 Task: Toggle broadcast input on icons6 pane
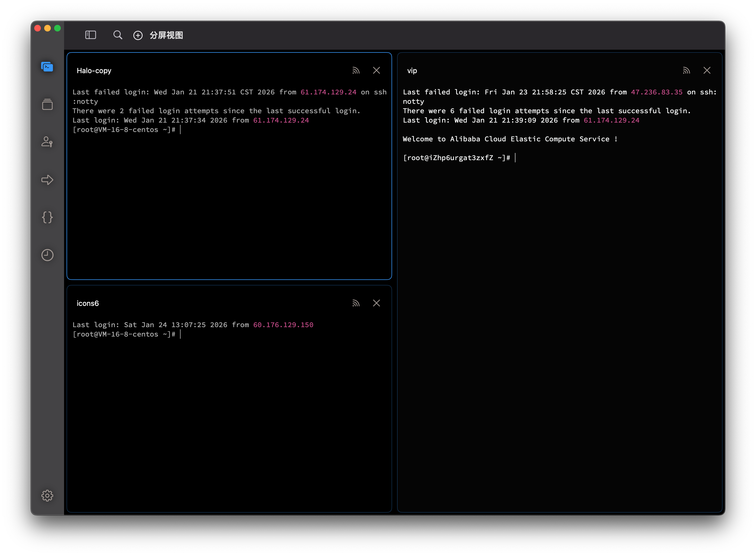click(x=356, y=303)
